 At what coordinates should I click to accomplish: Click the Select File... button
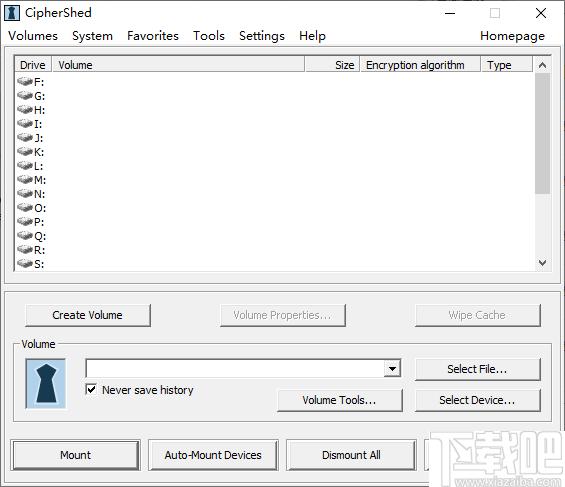pyautogui.click(x=477, y=369)
